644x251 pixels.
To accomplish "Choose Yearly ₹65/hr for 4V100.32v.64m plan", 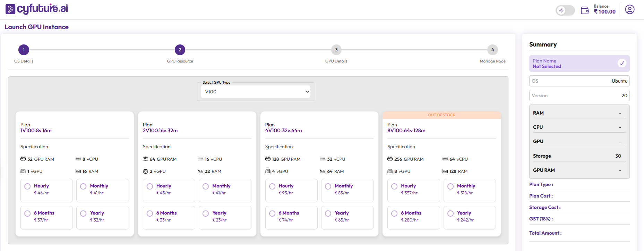I will 328,214.
